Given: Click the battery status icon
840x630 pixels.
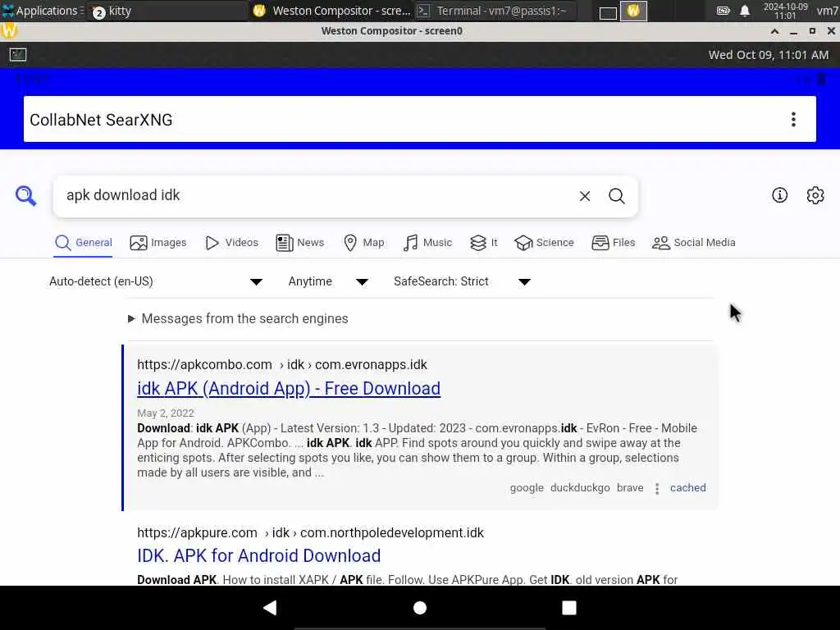Looking at the screenshot, I should [x=723, y=11].
